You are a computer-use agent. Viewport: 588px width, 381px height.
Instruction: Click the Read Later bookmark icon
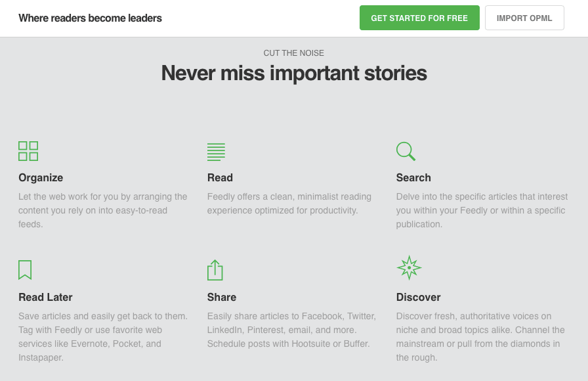(x=25, y=270)
